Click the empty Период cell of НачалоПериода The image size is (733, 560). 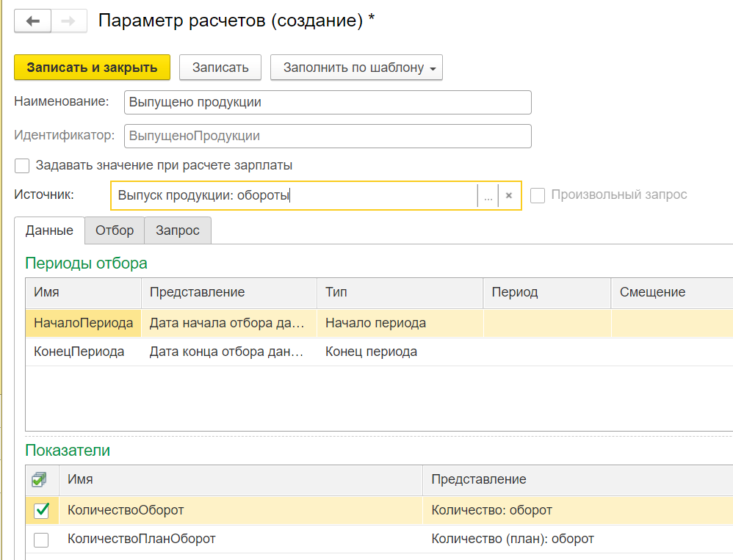pos(547,323)
